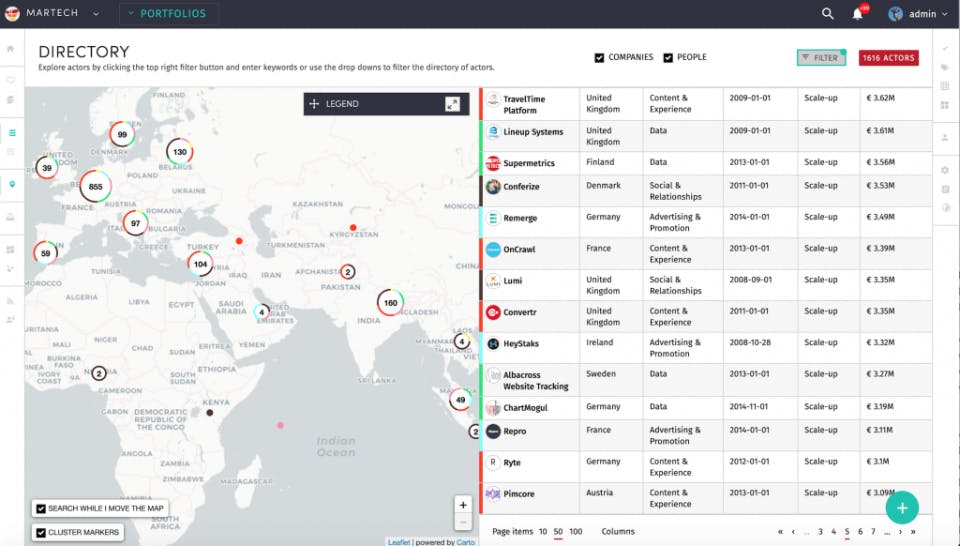Go to page 7
This screenshot has height=546, width=960.
tap(873, 531)
